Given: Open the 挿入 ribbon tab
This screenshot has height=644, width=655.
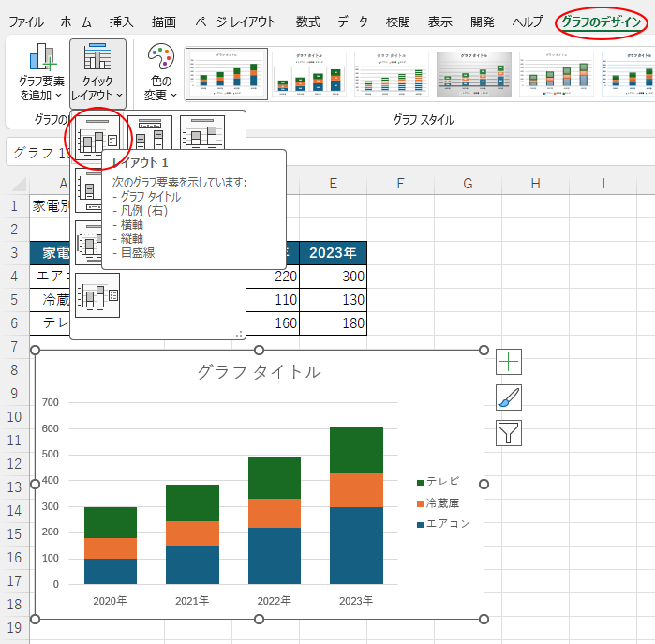Looking at the screenshot, I should pyautogui.click(x=122, y=22).
